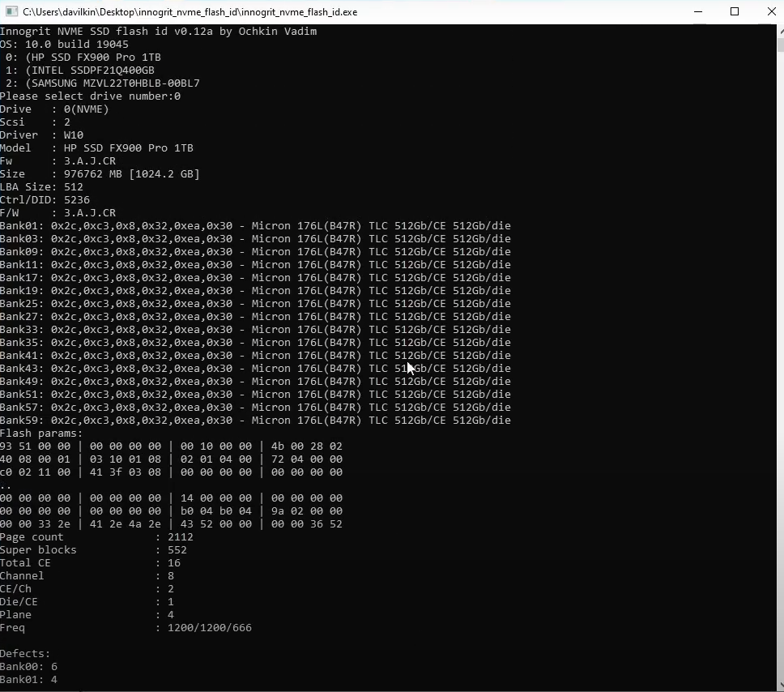Image resolution: width=784 pixels, height=692 pixels.
Task: Minimize the innogrit_nvme_flash_id console window
Action: 698,11
